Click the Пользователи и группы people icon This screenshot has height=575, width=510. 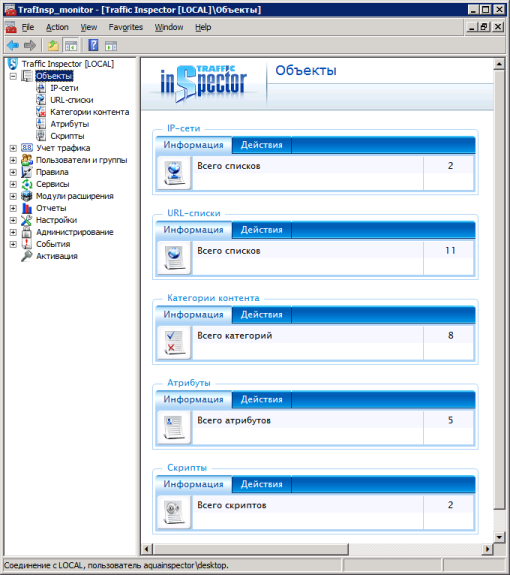click(x=27, y=160)
